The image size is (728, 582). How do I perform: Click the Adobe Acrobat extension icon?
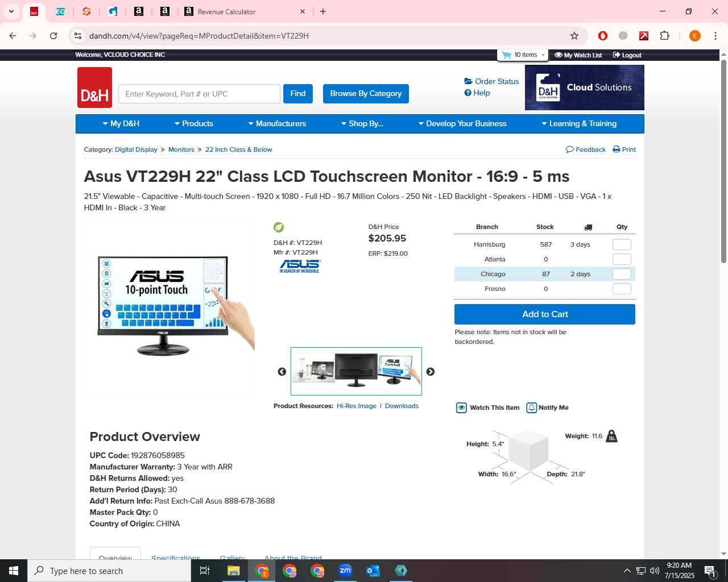point(644,36)
